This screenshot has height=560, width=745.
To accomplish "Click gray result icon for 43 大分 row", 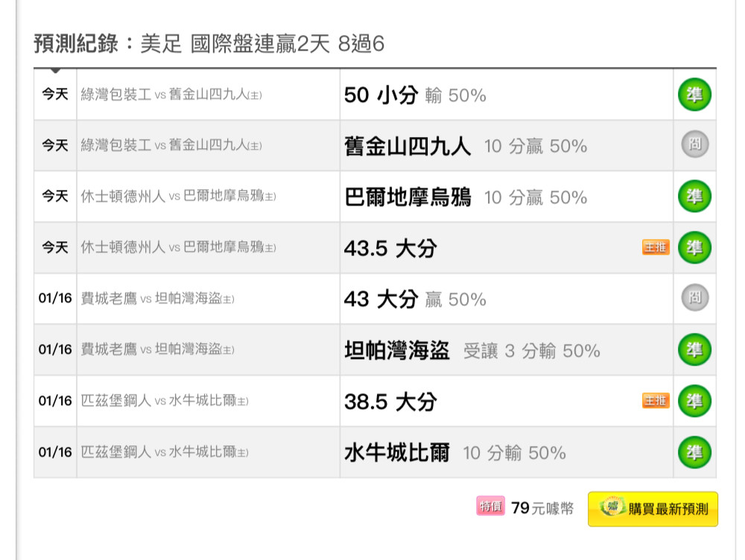I will tap(694, 298).
